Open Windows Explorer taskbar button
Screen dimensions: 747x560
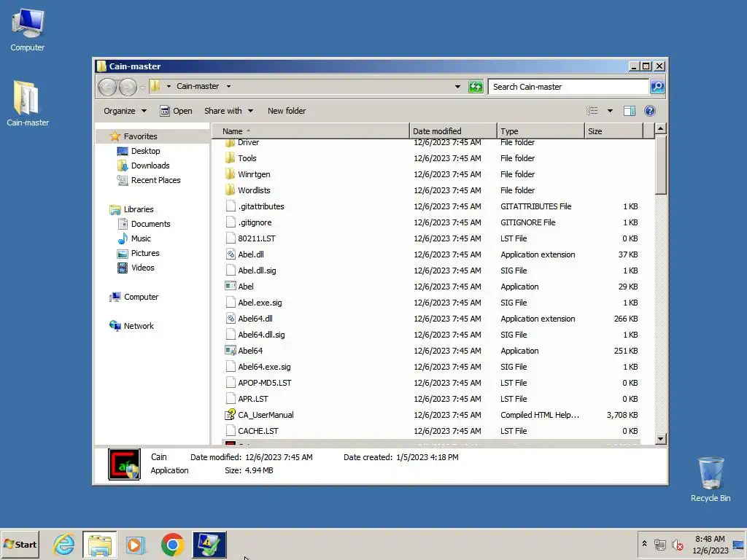pos(99,544)
